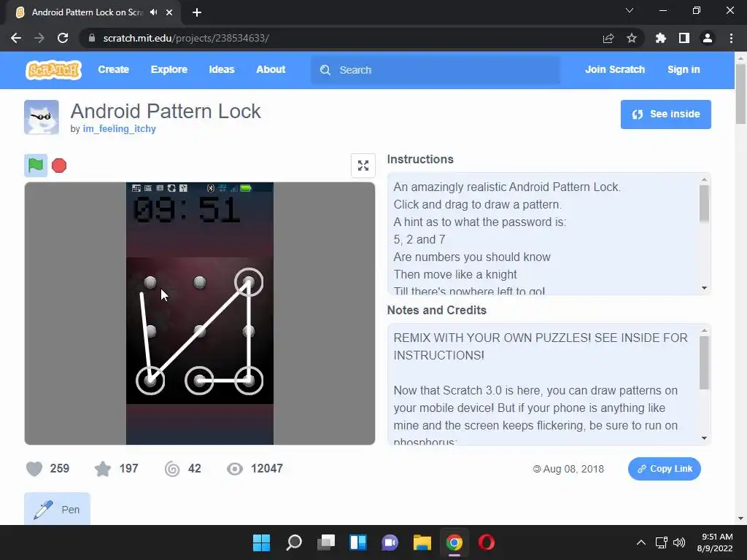Toggle Chrome side panel
This screenshot has height=560, width=747.
pyautogui.click(x=684, y=38)
